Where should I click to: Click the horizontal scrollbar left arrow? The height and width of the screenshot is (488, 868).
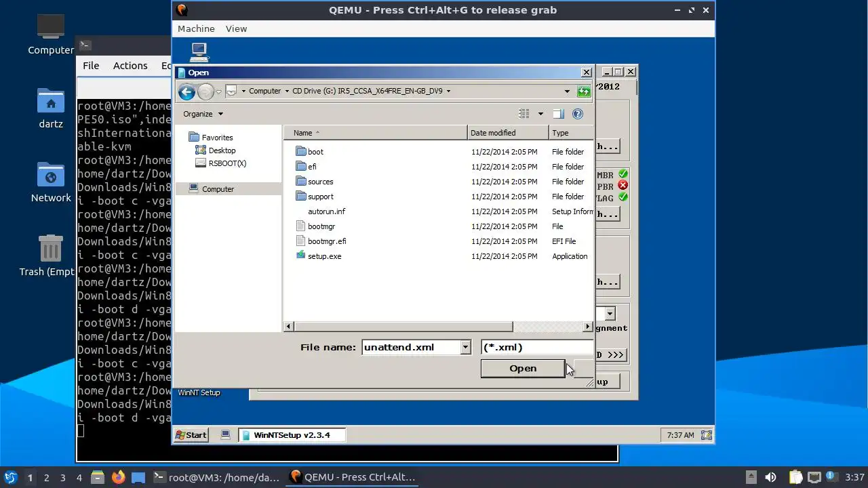pos(289,327)
